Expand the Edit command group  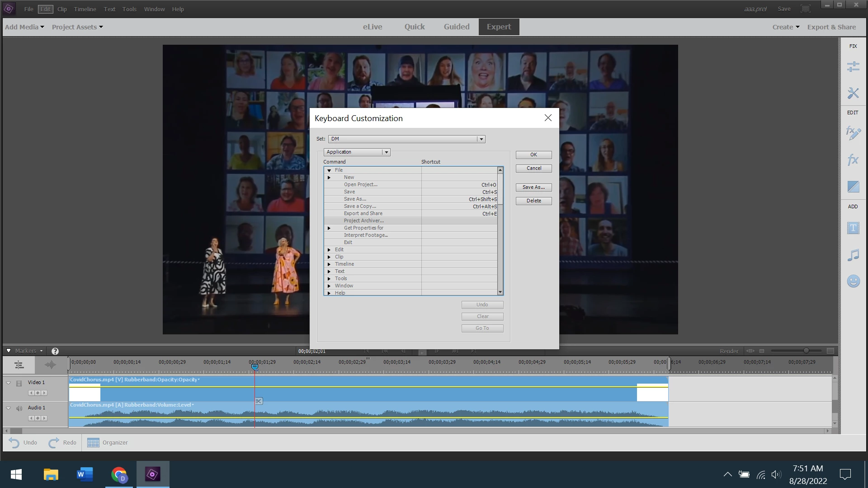[x=329, y=250]
